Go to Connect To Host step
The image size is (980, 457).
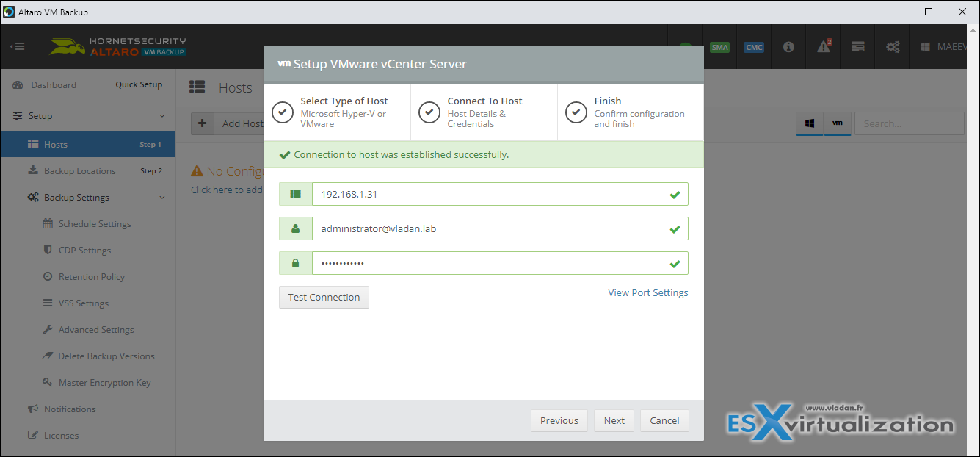[x=484, y=112]
